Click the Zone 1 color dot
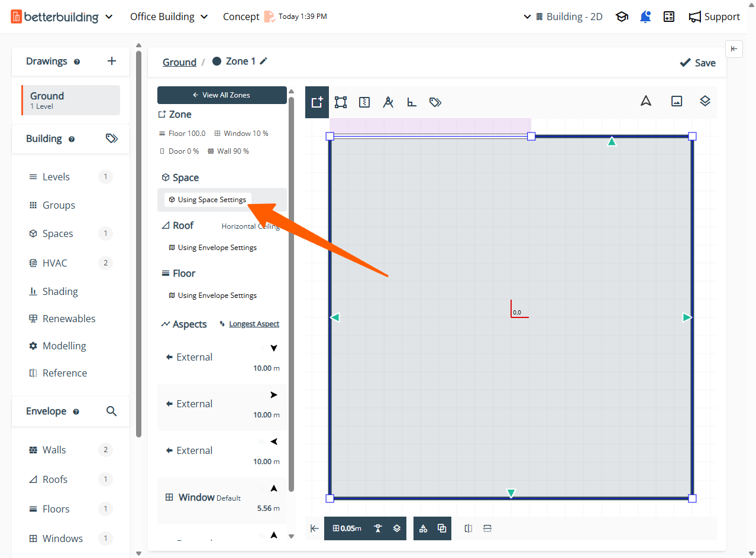Image resolution: width=756 pixels, height=558 pixels. [217, 61]
